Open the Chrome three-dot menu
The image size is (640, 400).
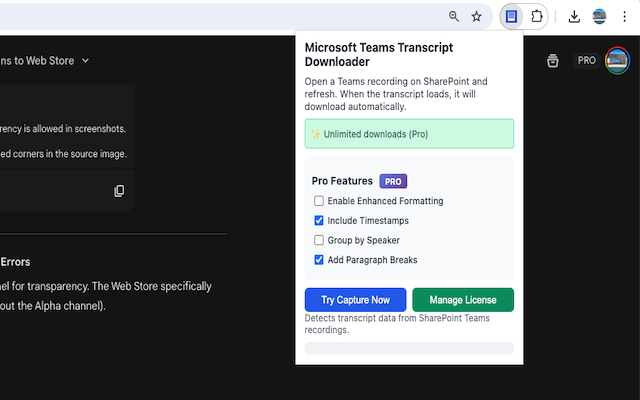[624, 16]
